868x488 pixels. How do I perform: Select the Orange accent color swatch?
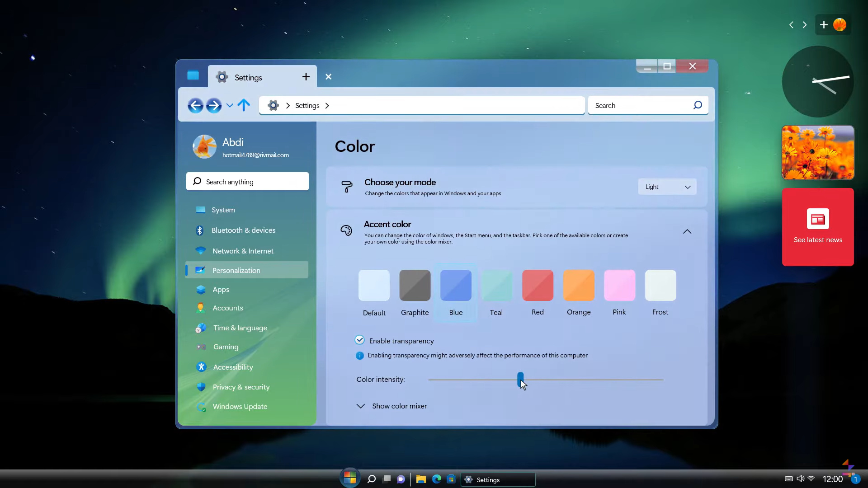click(x=579, y=286)
